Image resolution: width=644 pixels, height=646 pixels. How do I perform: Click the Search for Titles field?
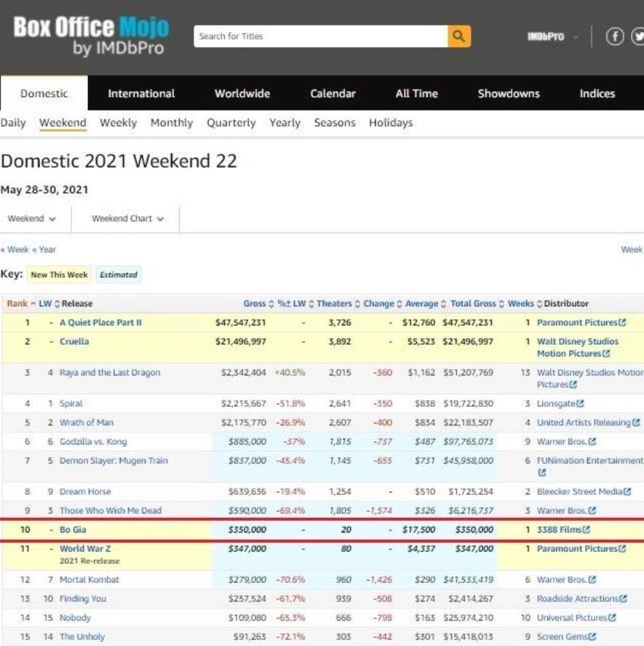320,36
